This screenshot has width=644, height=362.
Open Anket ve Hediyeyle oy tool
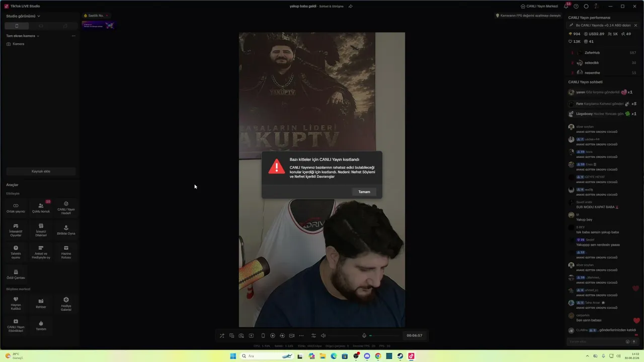pos(41,252)
